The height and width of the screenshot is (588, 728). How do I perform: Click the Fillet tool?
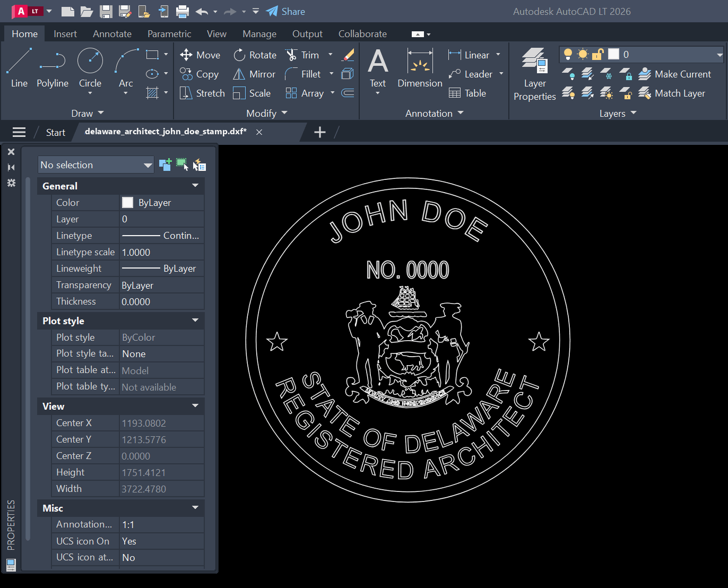click(x=303, y=74)
